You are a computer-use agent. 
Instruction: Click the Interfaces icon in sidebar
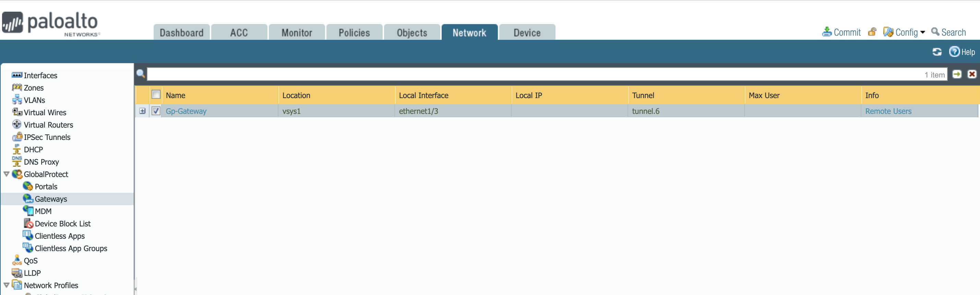pyautogui.click(x=17, y=75)
